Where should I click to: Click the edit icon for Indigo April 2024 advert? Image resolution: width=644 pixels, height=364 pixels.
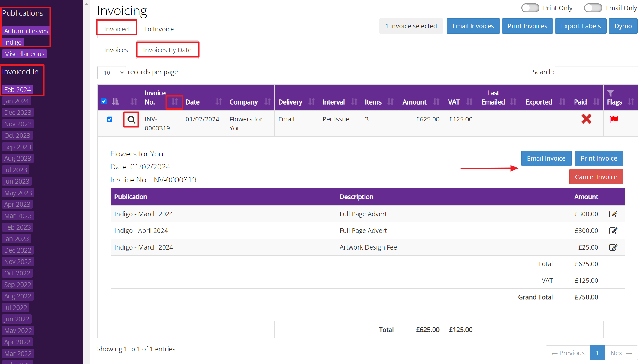[x=613, y=230]
